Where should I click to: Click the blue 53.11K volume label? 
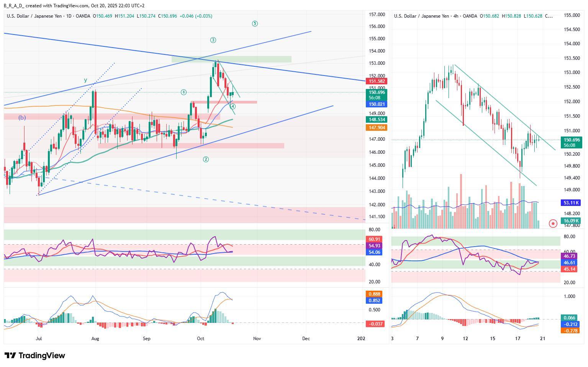(571, 202)
